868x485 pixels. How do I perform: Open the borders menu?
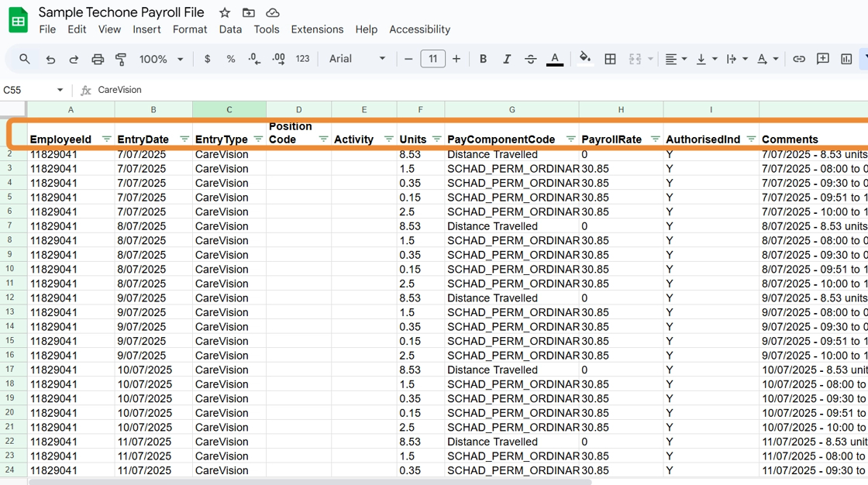pos(610,59)
